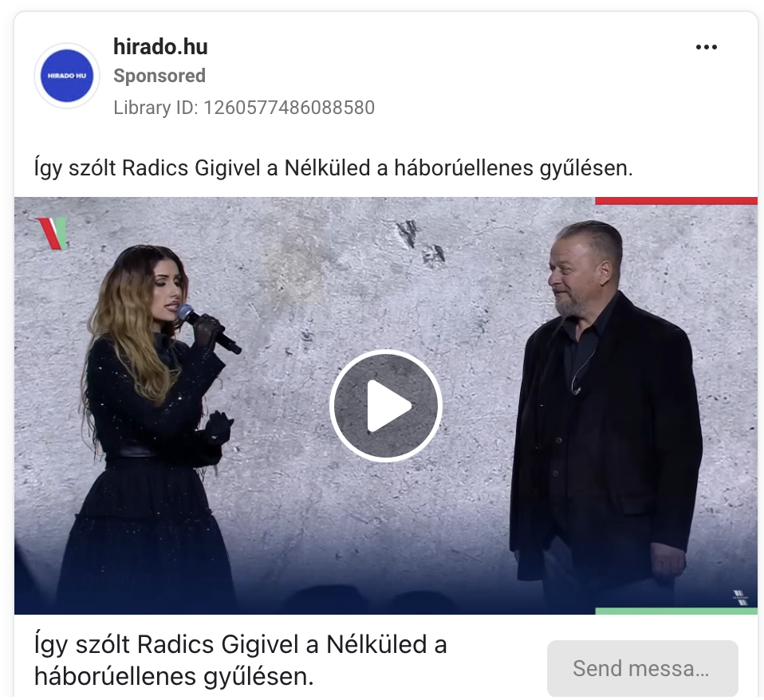Click the earpiece wire on the man's shirt

[584, 369]
